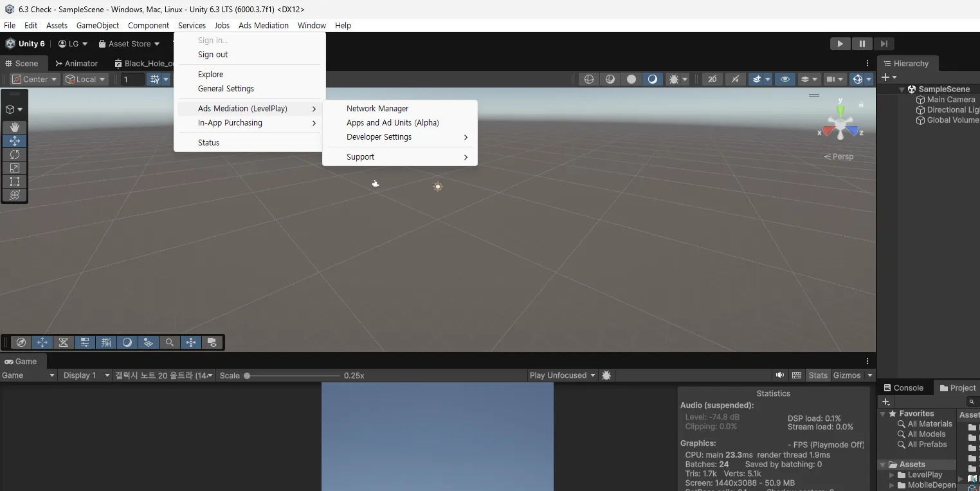This screenshot has width=980, height=491.
Task: Click Sign out in Services menu
Action: (x=213, y=54)
